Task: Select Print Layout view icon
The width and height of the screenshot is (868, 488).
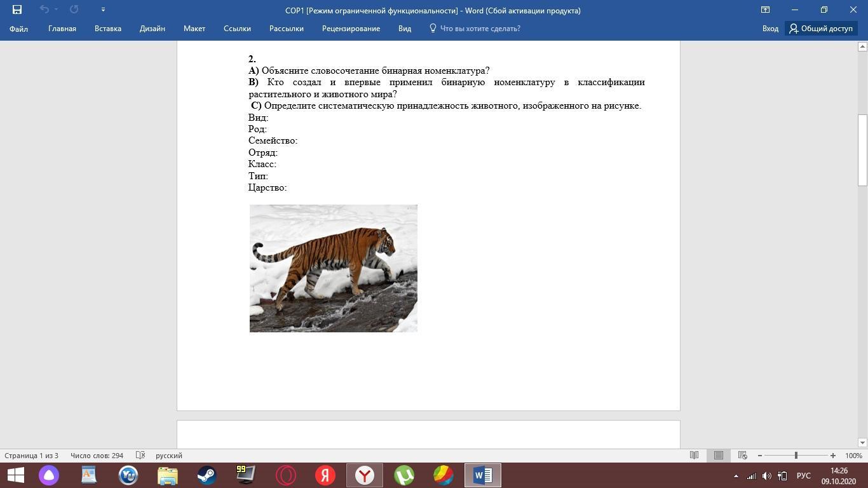Action: click(x=719, y=456)
